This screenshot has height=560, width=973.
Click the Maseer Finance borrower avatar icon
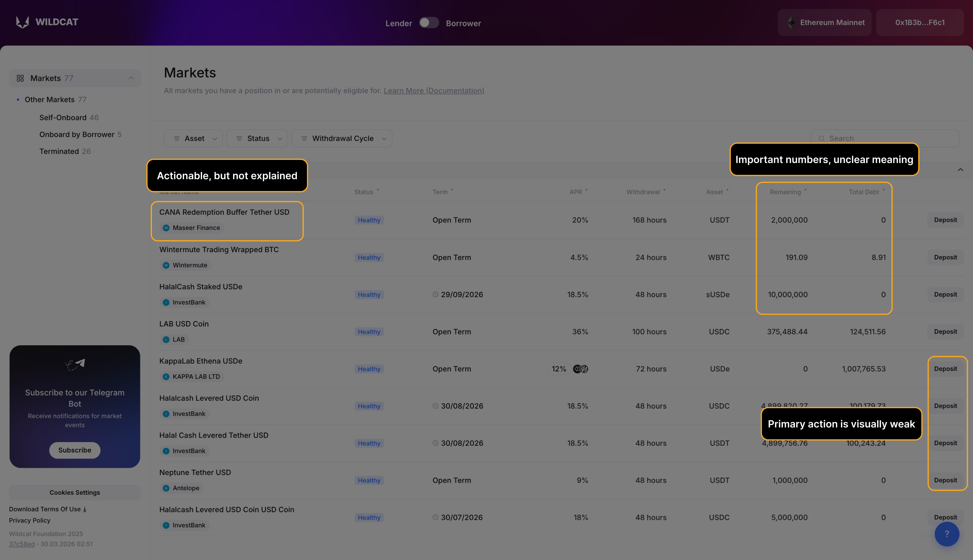click(x=166, y=228)
